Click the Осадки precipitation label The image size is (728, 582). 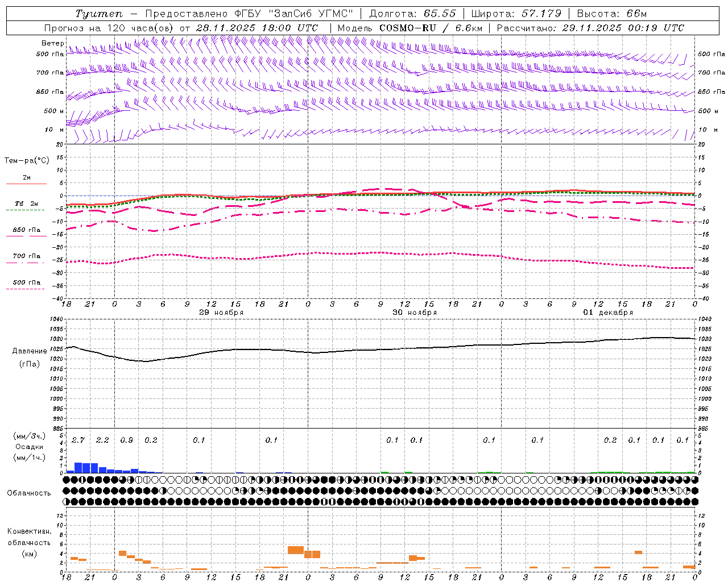tap(29, 447)
